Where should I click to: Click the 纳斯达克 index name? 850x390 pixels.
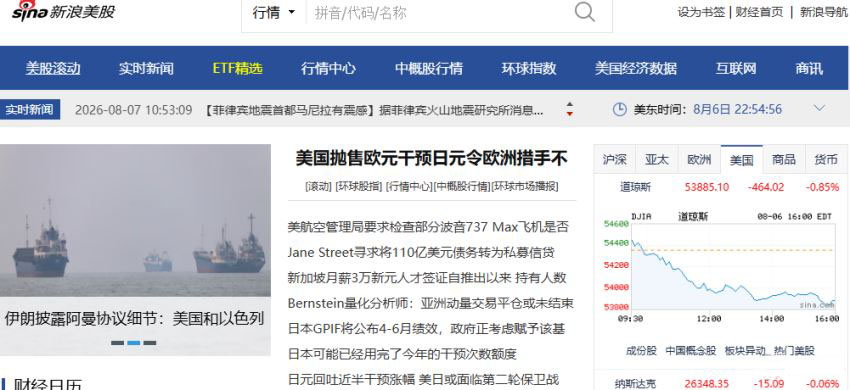click(x=635, y=383)
